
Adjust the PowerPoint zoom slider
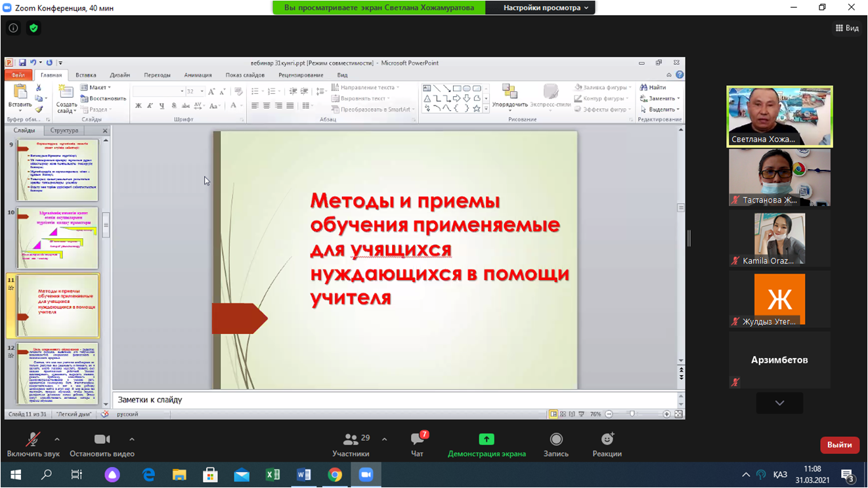[x=632, y=414]
